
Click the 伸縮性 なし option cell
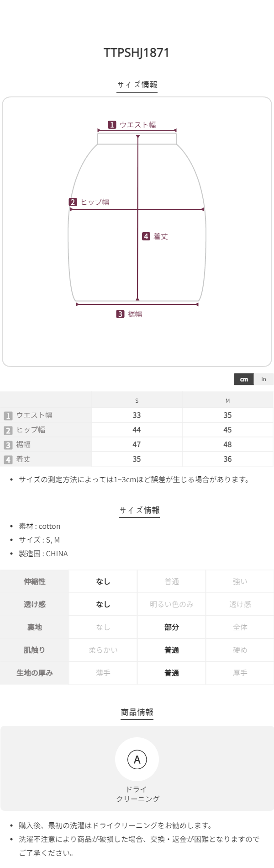tap(103, 581)
